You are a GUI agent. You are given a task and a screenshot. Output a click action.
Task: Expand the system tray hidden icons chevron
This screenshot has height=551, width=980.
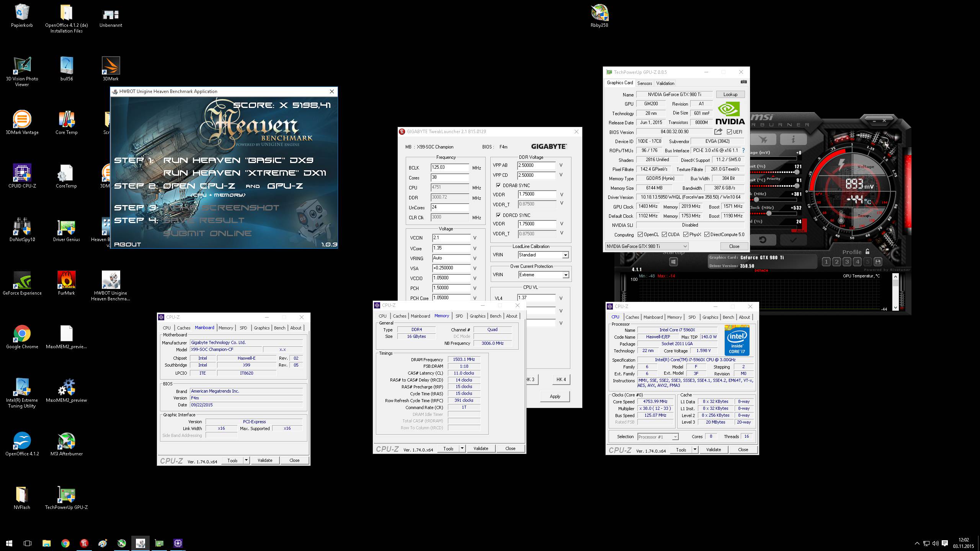point(917,543)
